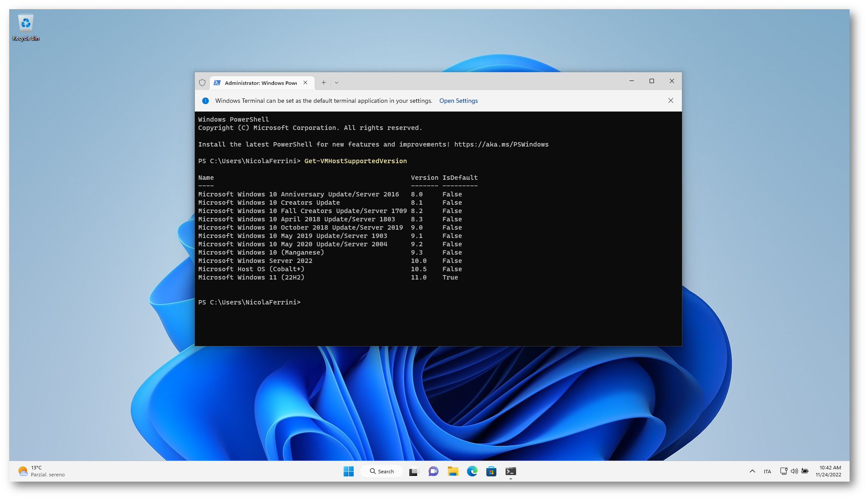Open the clock showing 10:42 AM
Viewport: 868px width, 500px height.
coord(829,471)
